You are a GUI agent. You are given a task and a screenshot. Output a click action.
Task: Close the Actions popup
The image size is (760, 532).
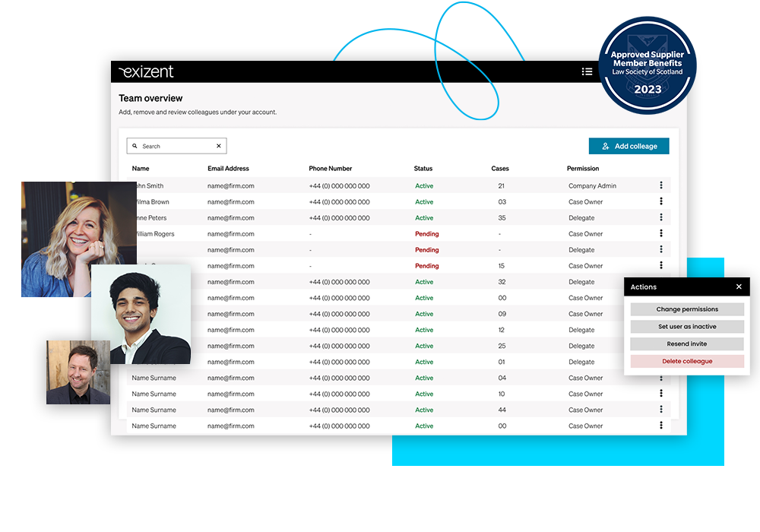(738, 287)
